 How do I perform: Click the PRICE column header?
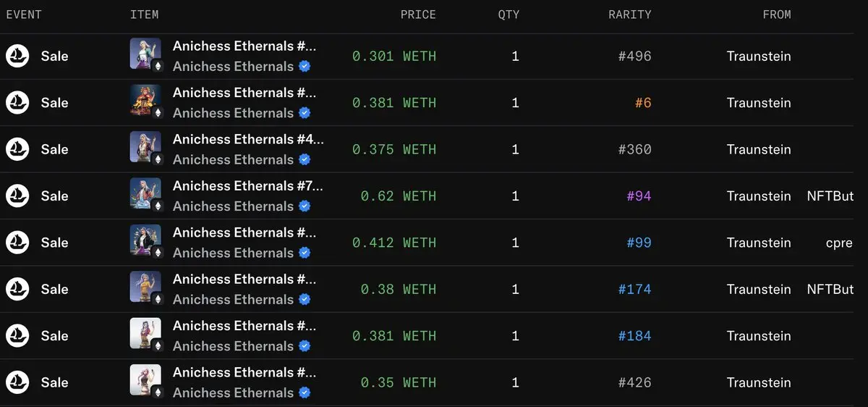pos(418,14)
